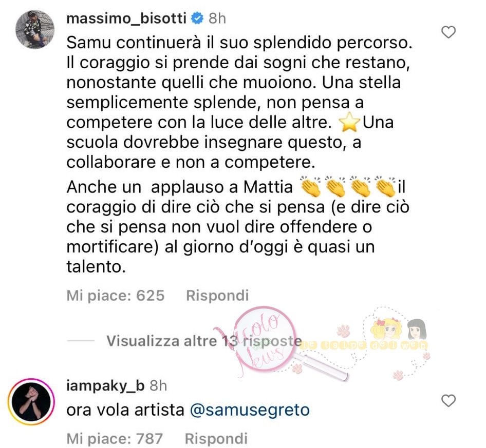View likes count Mi piace: 625
The image size is (486, 448).
point(115,296)
